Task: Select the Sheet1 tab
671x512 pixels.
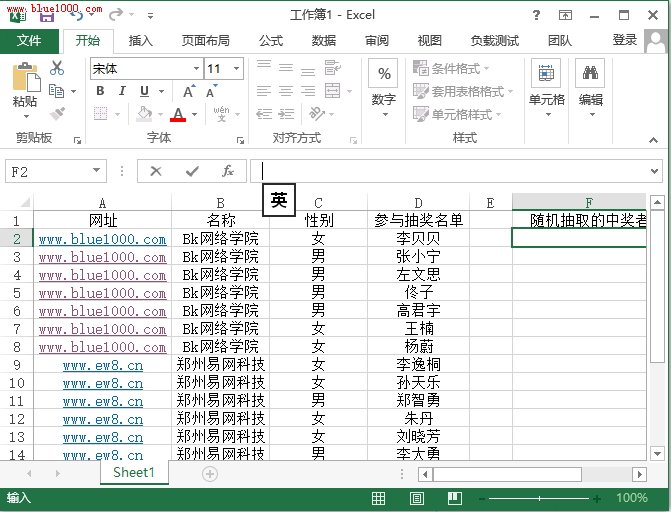Action: click(134, 473)
